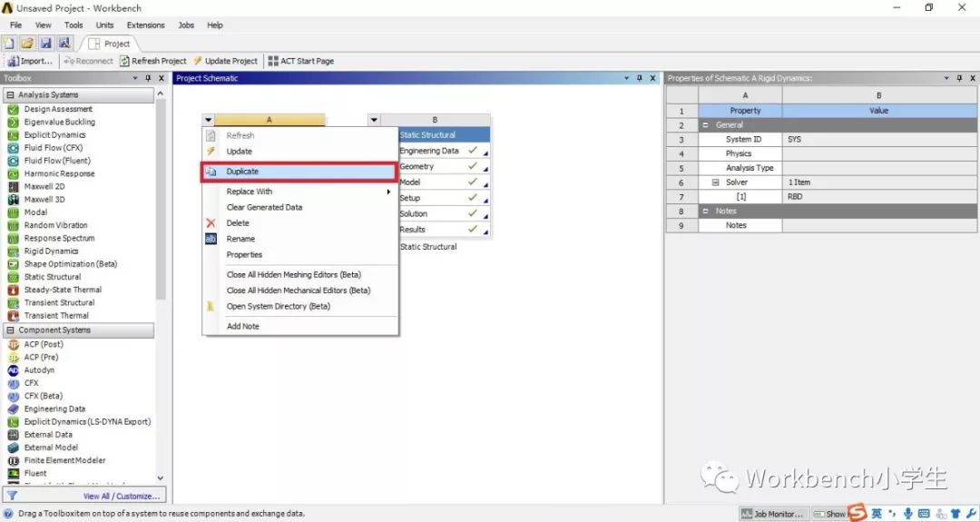
Task: Select the Geometry cell in system B
Action: 443,166
